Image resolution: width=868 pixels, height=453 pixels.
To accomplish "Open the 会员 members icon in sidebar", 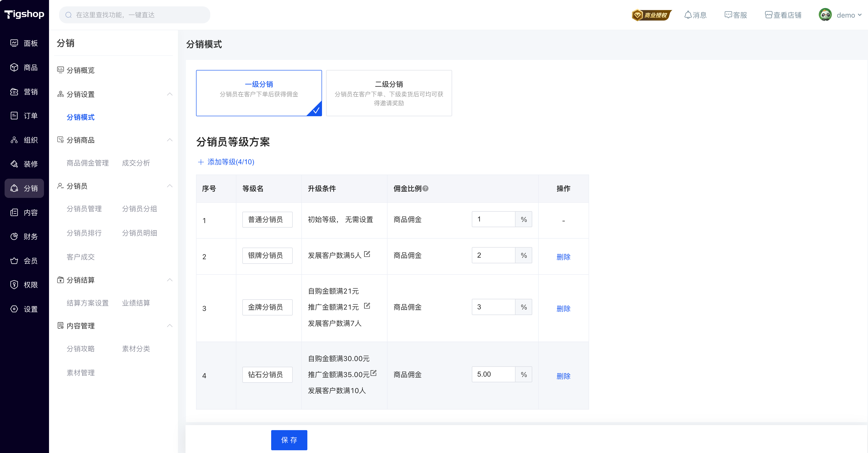I will pos(14,261).
